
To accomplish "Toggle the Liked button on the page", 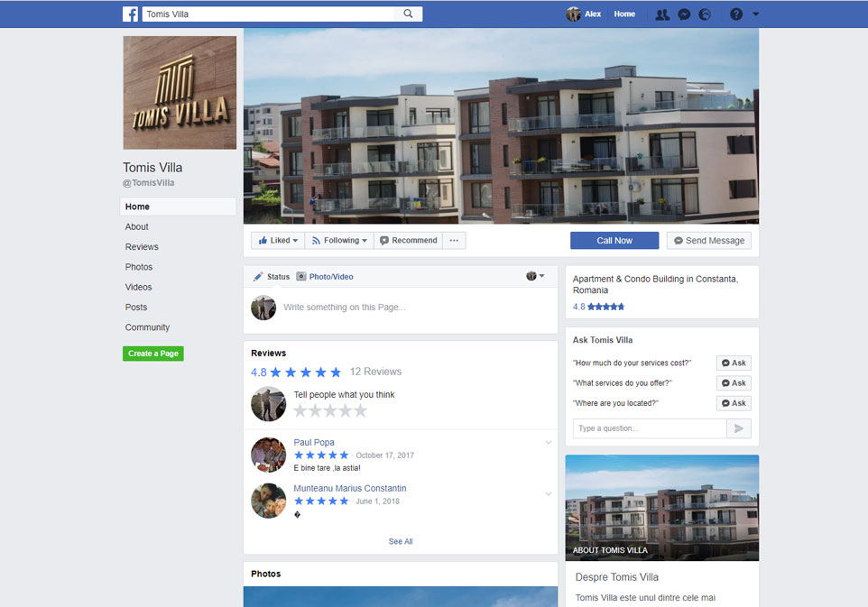I will click(x=278, y=241).
